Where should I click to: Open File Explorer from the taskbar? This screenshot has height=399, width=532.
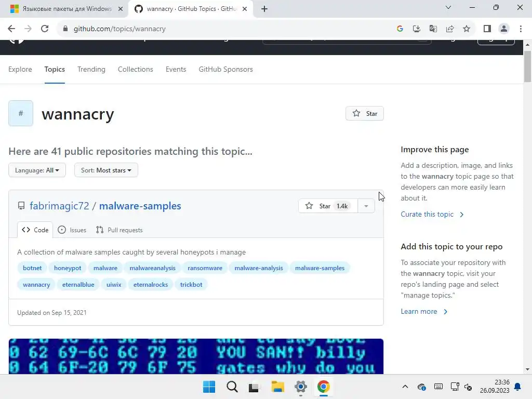click(277, 387)
